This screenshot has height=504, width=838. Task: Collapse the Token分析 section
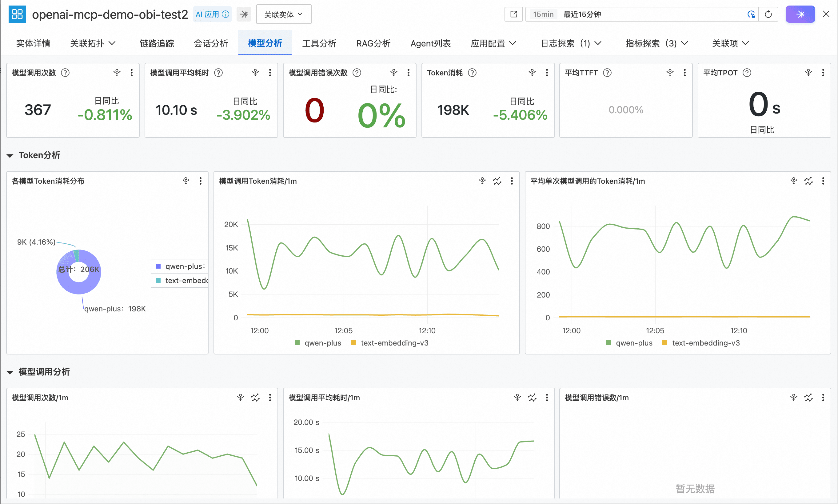coord(10,156)
